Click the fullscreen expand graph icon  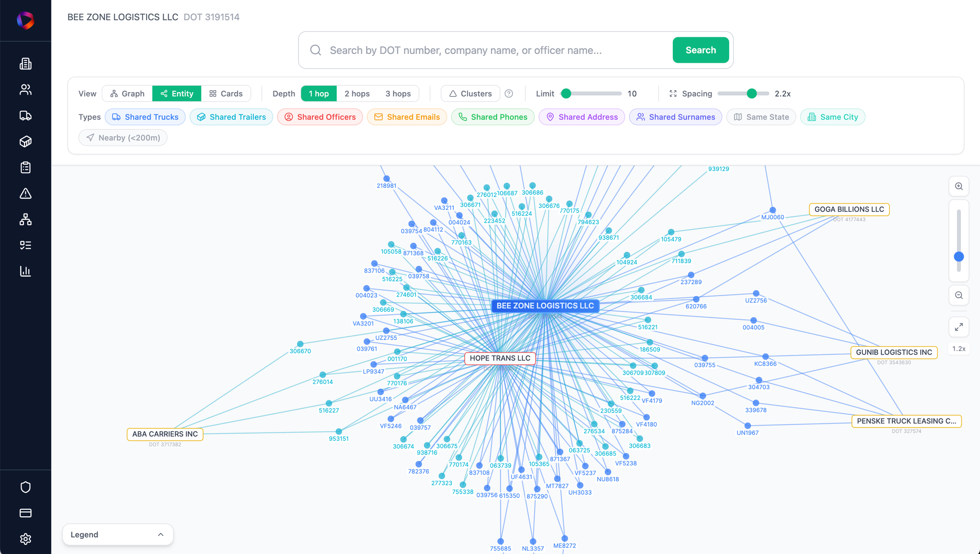tap(959, 327)
